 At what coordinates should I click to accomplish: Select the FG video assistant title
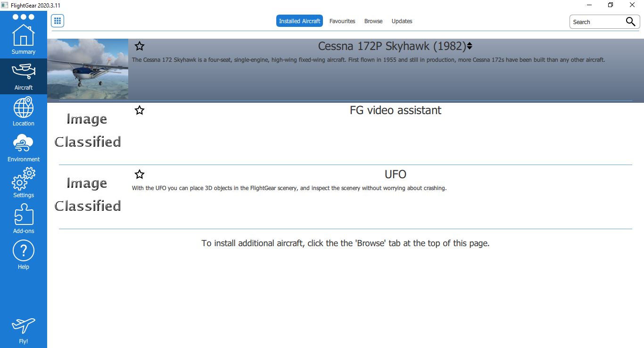point(396,110)
